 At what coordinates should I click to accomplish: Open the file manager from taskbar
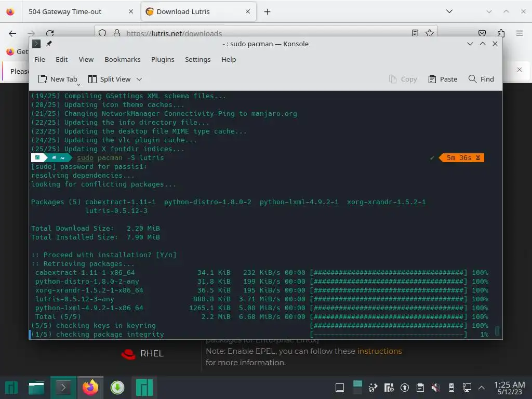36,388
